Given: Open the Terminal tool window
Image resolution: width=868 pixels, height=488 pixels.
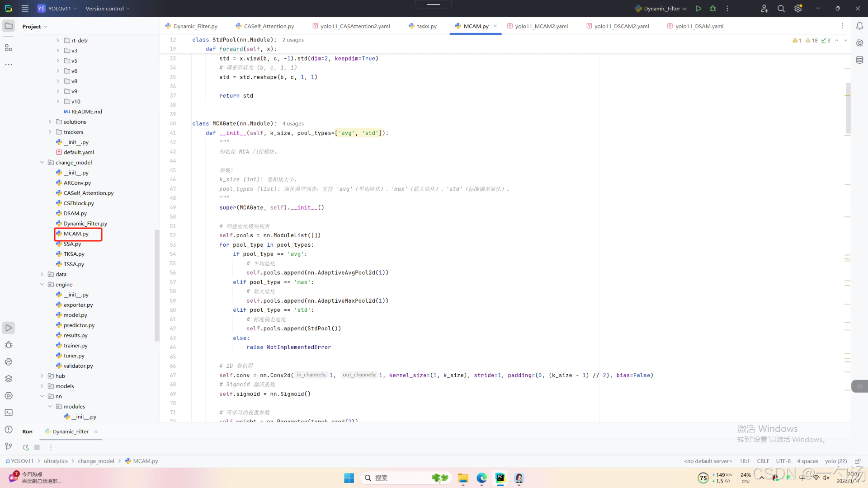Looking at the screenshot, I should pos(9,413).
